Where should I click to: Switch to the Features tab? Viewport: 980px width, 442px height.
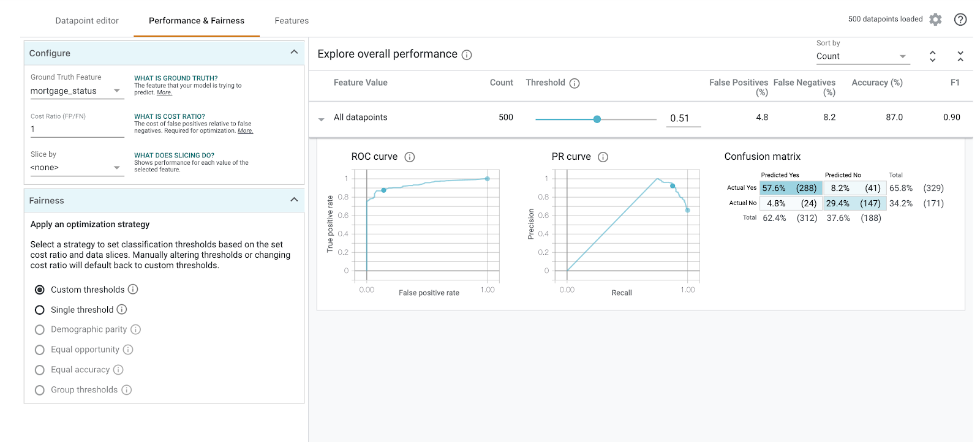pos(292,21)
